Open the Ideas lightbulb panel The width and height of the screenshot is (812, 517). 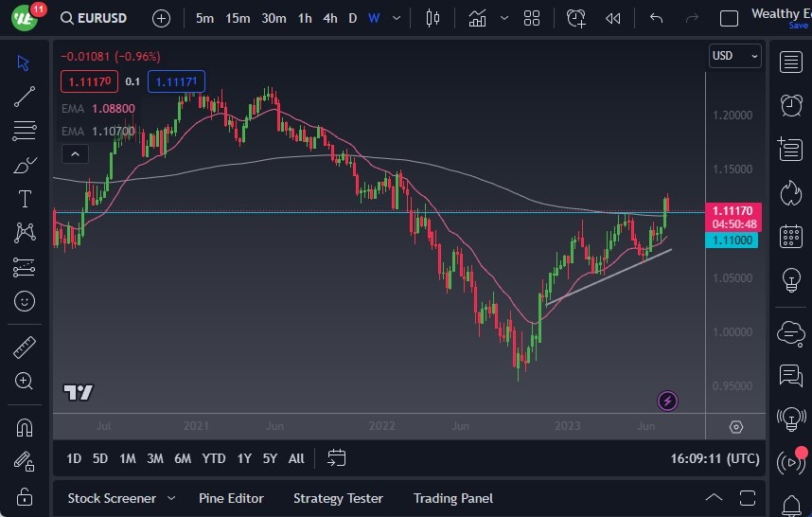click(x=790, y=280)
